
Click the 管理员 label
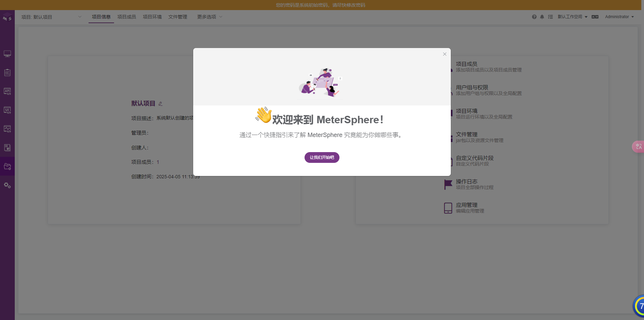140,133
